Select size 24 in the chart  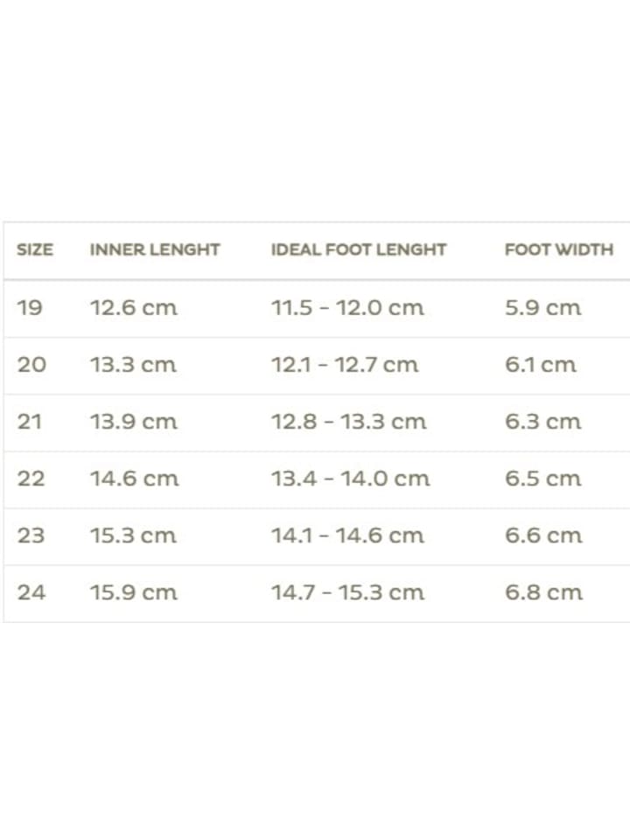click(31, 592)
